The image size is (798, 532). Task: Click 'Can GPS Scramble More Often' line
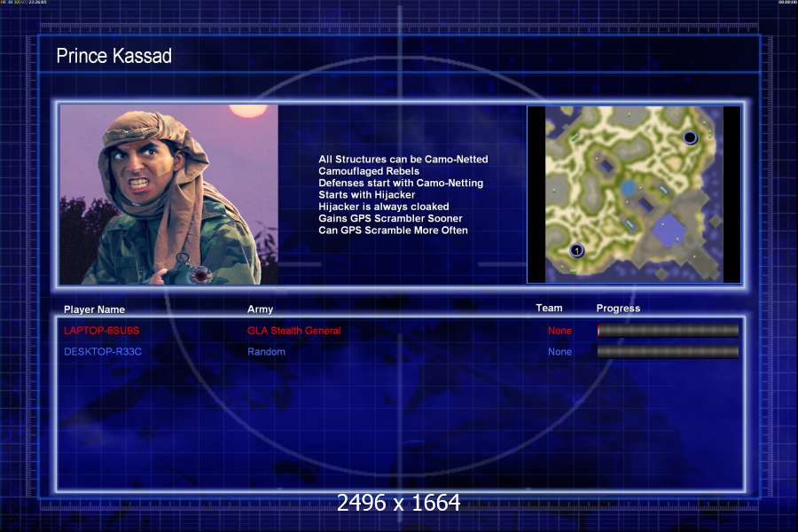(393, 231)
